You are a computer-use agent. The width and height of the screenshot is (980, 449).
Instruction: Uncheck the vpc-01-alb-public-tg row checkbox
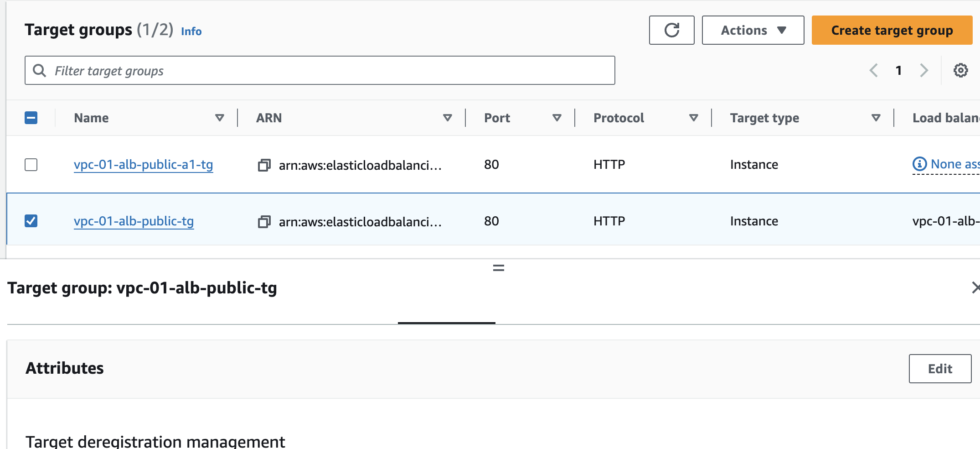tap(31, 221)
